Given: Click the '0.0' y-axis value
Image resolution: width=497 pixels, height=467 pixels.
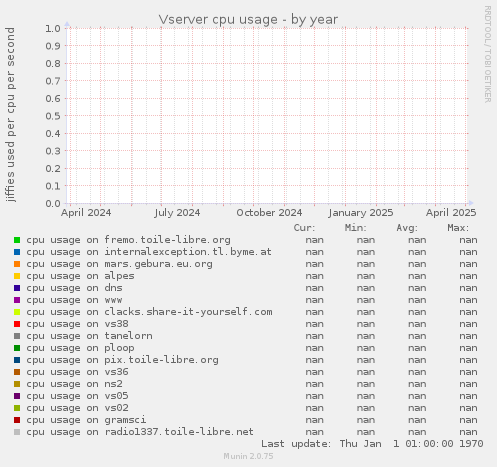Looking at the screenshot, I should pos(53,203).
